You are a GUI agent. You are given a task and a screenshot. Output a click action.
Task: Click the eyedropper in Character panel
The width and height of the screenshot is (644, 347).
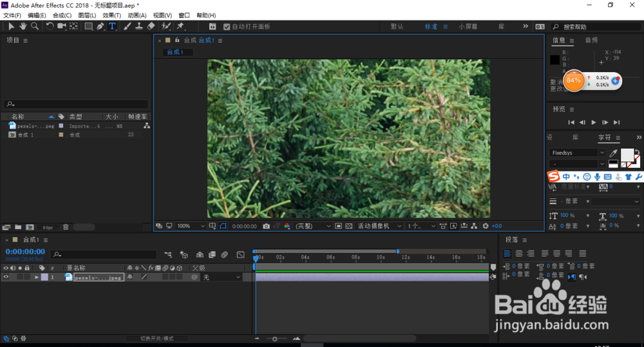pyautogui.click(x=613, y=153)
